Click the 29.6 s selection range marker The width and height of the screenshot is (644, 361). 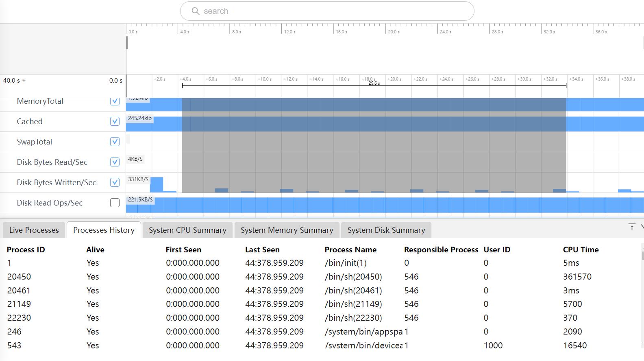coord(374,83)
